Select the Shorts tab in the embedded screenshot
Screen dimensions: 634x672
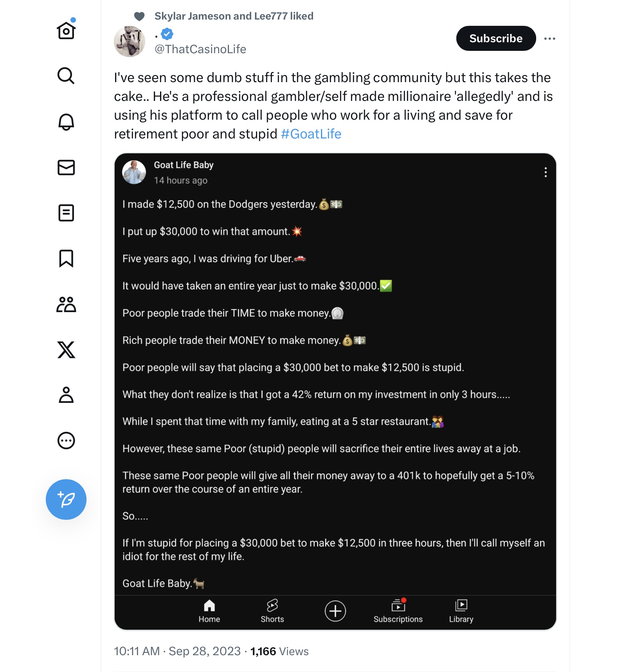tap(272, 611)
